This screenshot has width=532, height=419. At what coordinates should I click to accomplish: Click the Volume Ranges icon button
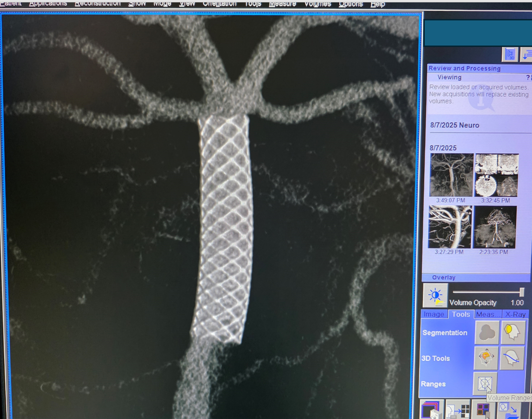click(485, 383)
